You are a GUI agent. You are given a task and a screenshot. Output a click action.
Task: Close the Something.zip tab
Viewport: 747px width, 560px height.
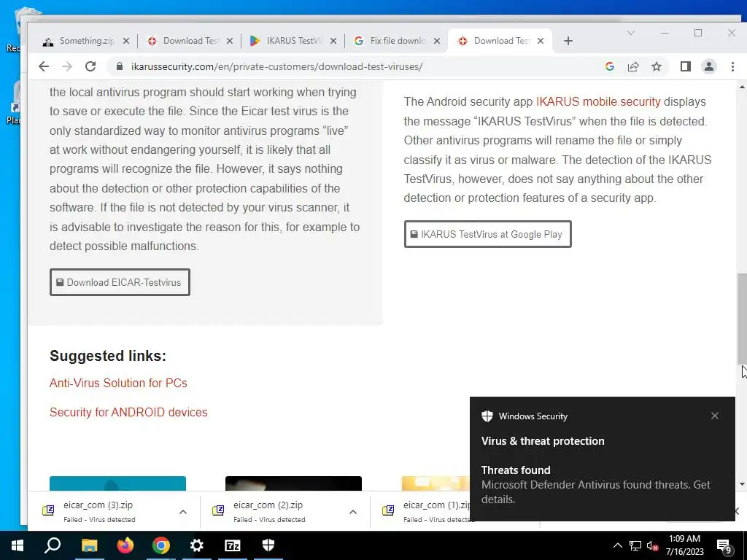coord(125,41)
